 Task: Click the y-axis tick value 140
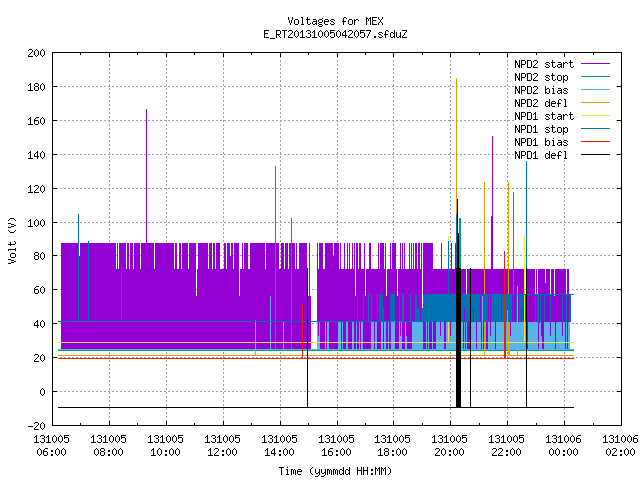click(36, 155)
